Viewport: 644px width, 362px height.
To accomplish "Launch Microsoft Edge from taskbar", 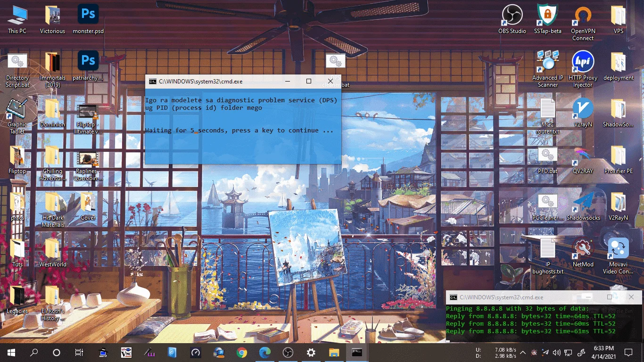I will 265,352.
